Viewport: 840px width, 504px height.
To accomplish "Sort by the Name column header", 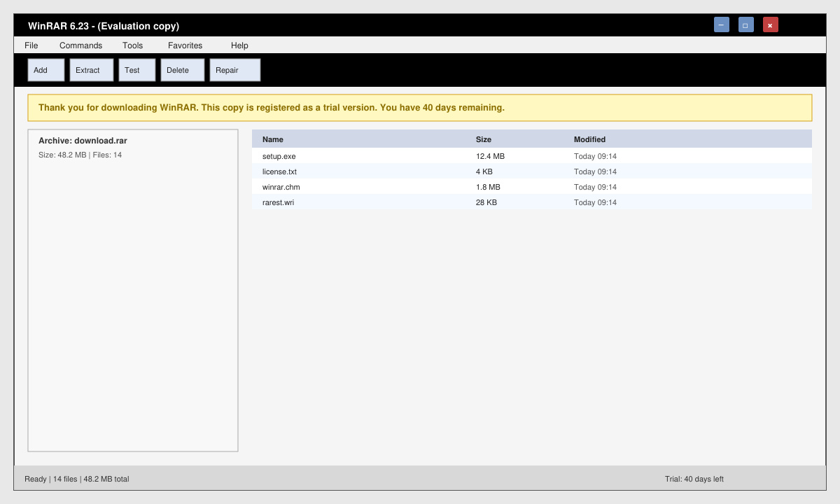I will tap(273, 139).
